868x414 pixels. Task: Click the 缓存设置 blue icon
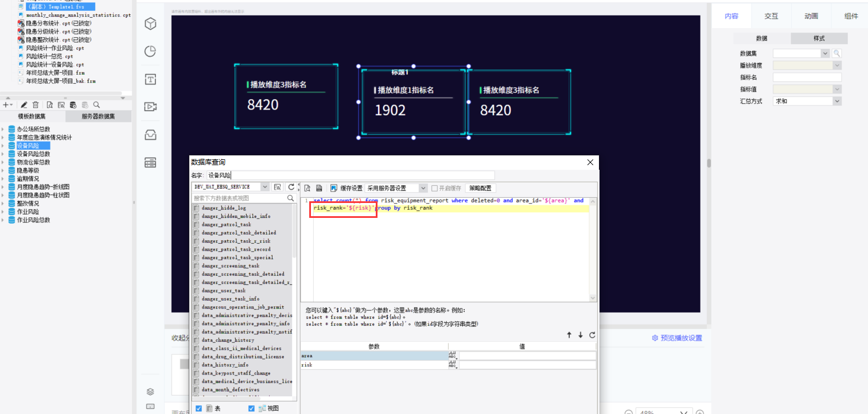(x=333, y=188)
